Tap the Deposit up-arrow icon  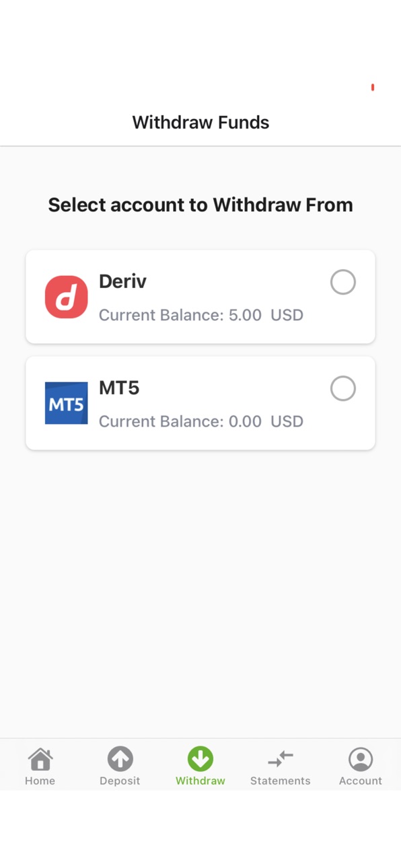click(x=120, y=759)
